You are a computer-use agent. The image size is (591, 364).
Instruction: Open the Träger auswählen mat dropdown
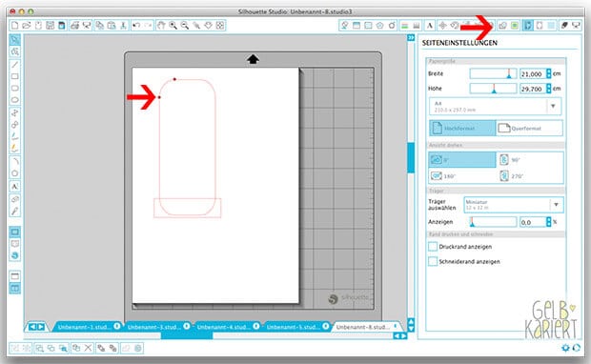[x=514, y=205]
